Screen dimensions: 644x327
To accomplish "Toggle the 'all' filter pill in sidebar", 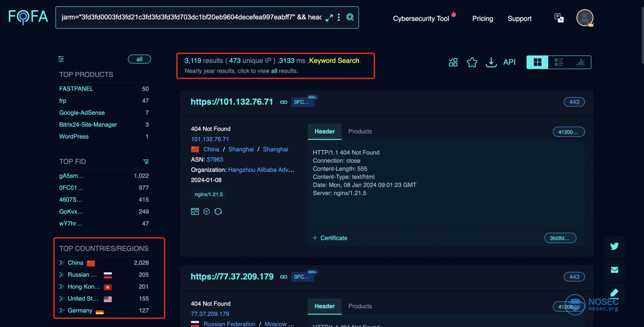I will 139,59.
